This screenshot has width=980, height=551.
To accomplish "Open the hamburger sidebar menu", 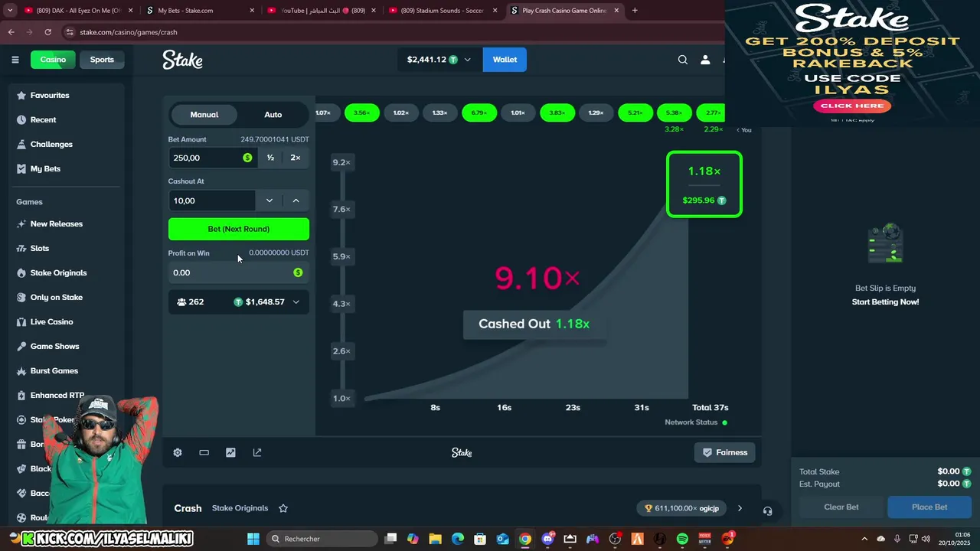I will pyautogui.click(x=15, y=60).
